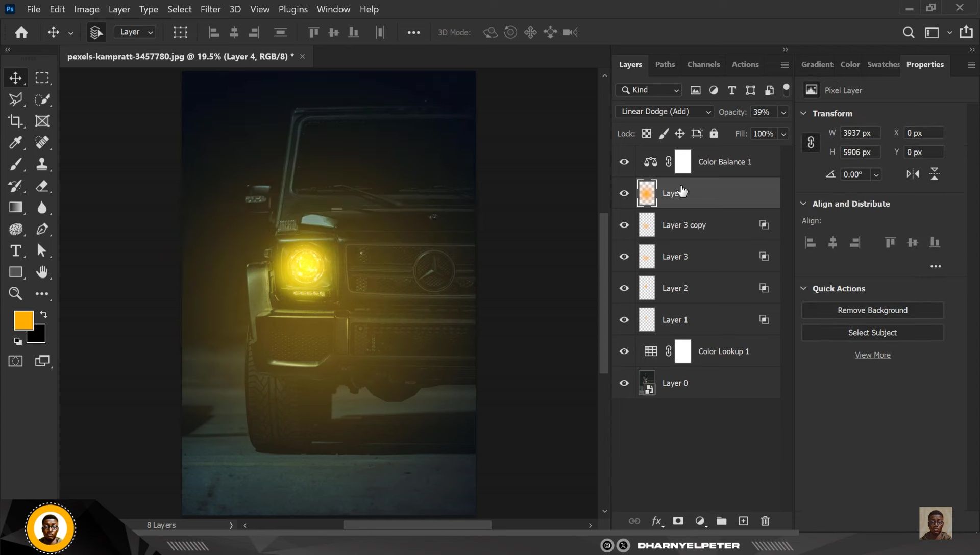
Task: Open the Fill percentage dropdown arrow
Action: 783,134
